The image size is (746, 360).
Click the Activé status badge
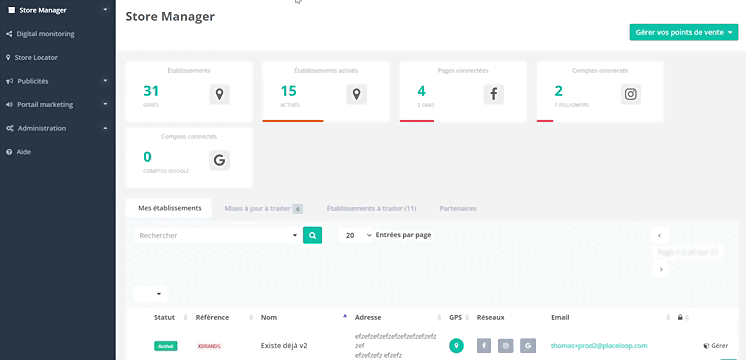[x=166, y=346]
